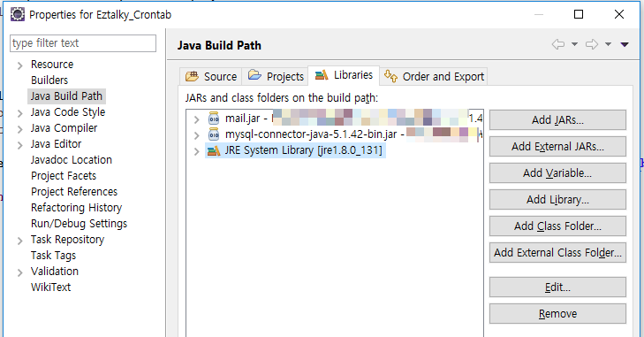
Task: Click the Add Variable... button
Action: 557,173
